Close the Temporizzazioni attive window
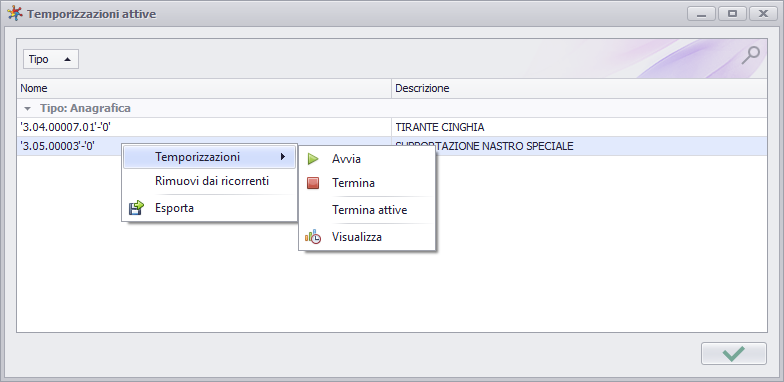Viewport: 784px width, 382px height. [x=763, y=14]
